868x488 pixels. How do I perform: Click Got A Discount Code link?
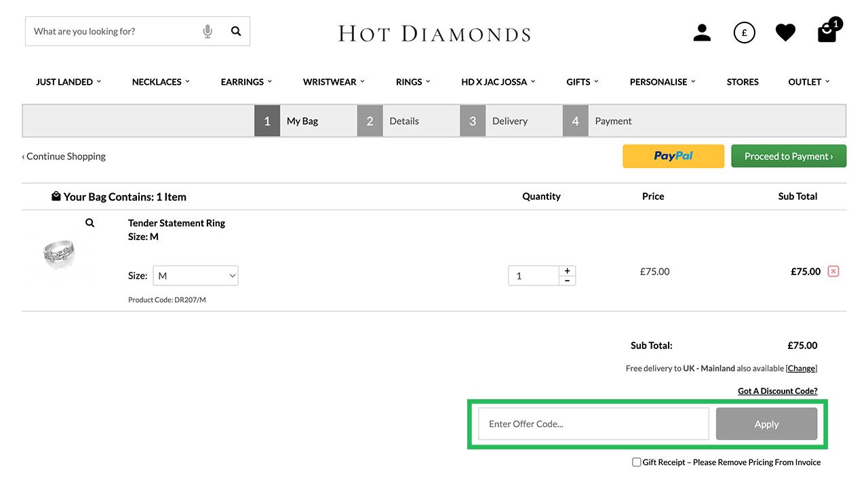[778, 391]
